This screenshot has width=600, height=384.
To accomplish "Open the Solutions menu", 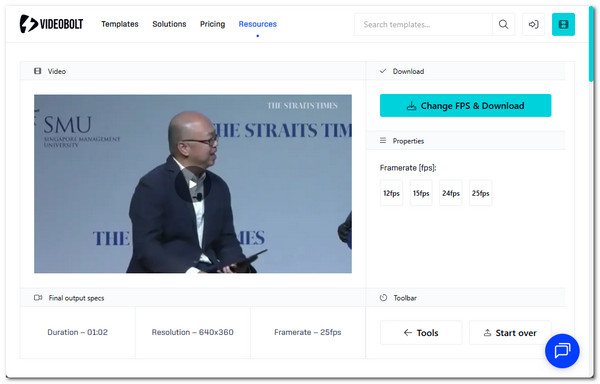I will coord(169,24).
